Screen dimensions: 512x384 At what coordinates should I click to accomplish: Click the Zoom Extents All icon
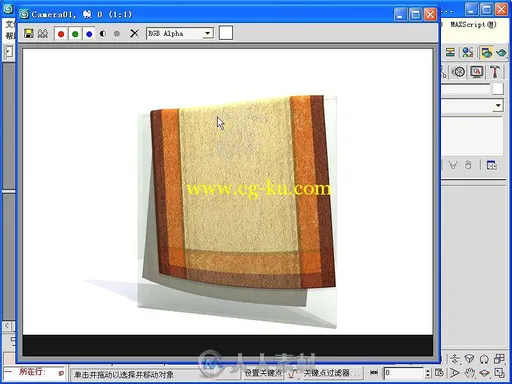(x=499, y=359)
